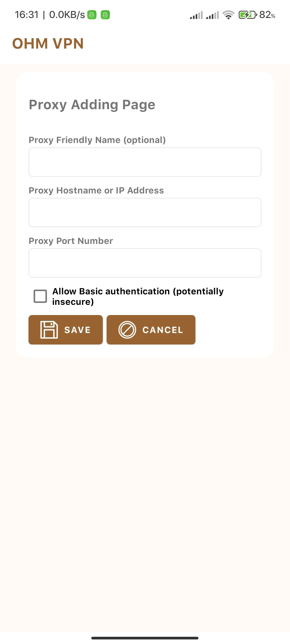Focus the Proxy Friendly Name field
The height and width of the screenshot is (644, 290).
[145, 162]
